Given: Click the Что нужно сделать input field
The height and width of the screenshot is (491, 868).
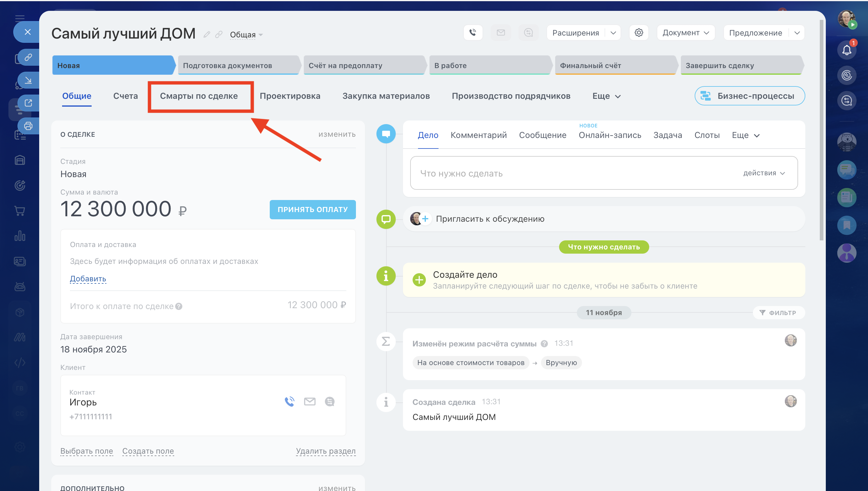Looking at the screenshot, I should 574,173.
